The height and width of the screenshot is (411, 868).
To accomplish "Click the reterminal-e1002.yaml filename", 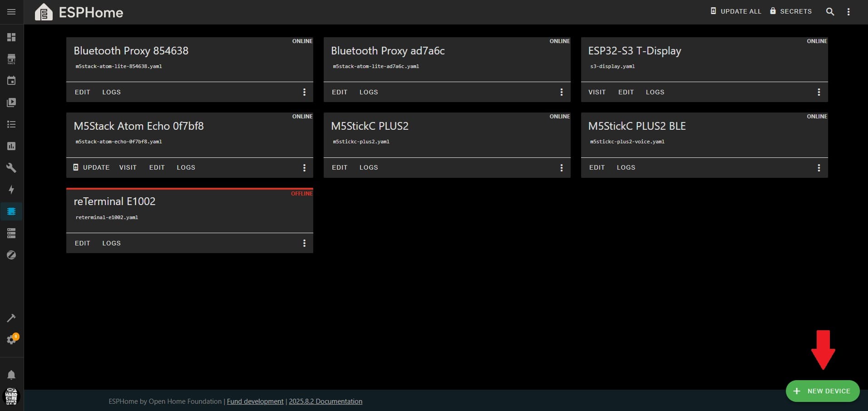I will [107, 217].
